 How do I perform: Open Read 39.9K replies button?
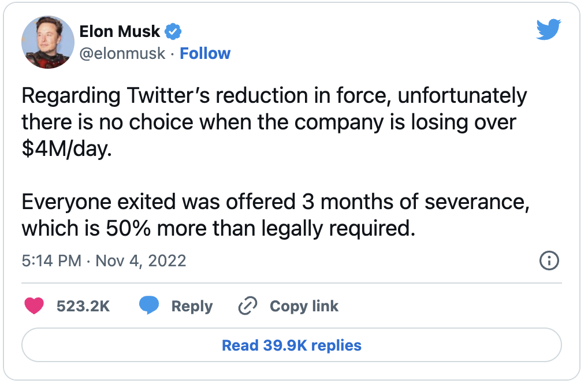(292, 345)
